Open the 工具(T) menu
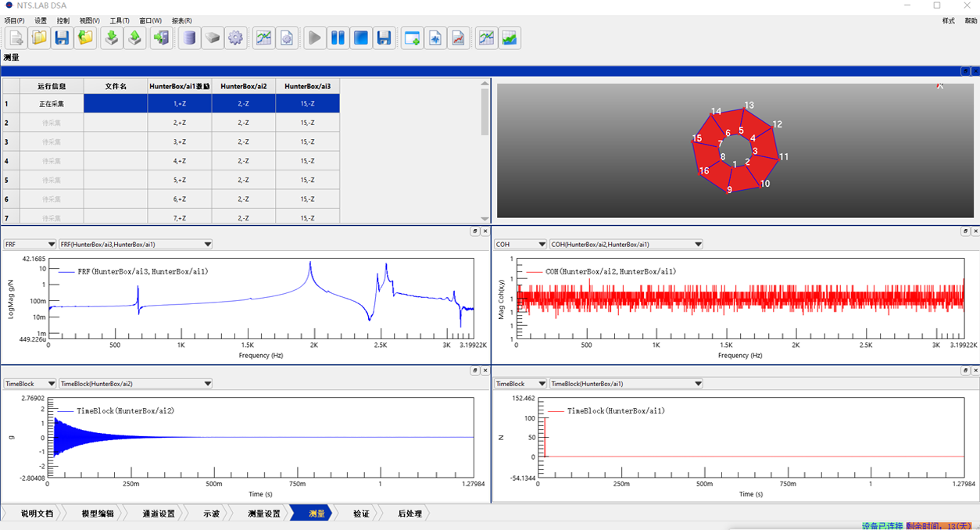Image resolution: width=980 pixels, height=530 pixels. click(120, 20)
